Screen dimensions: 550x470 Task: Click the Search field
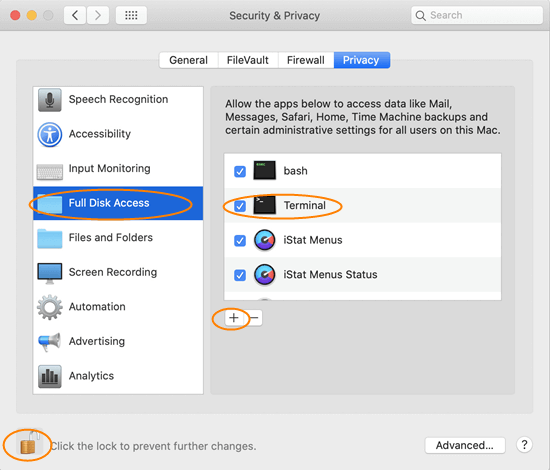(477, 15)
